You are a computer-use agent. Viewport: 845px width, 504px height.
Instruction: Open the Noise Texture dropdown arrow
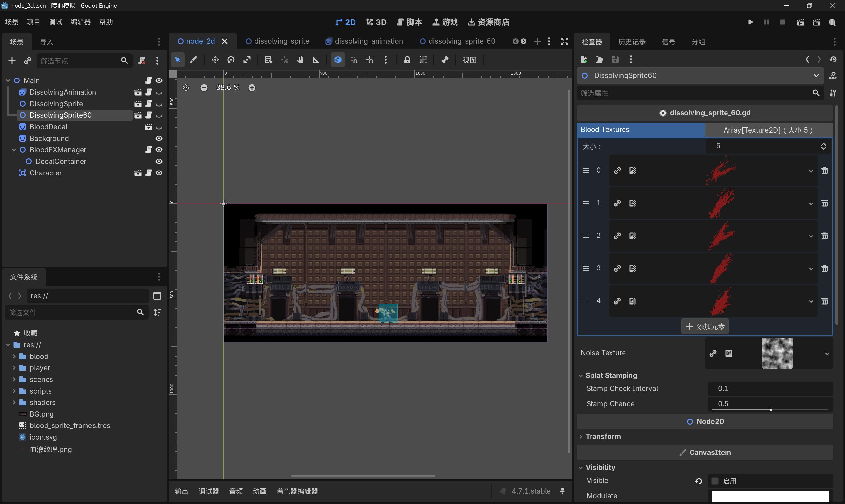point(827,354)
